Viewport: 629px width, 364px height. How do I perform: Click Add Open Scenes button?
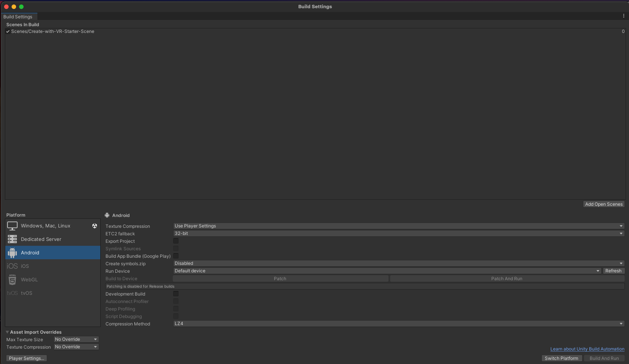pyautogui.click(x=604, y=204)
